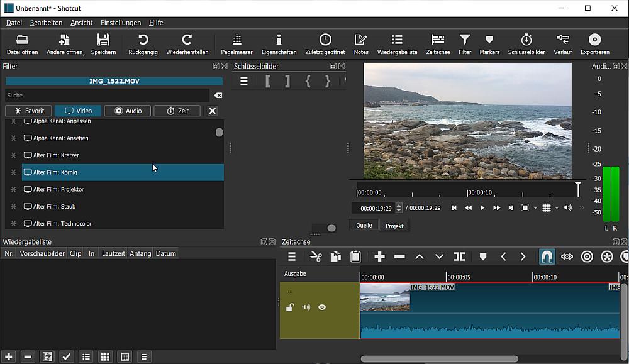Click the split at playhead icon
The height and width of the screenshot is (364, 629).
[459, 256]
